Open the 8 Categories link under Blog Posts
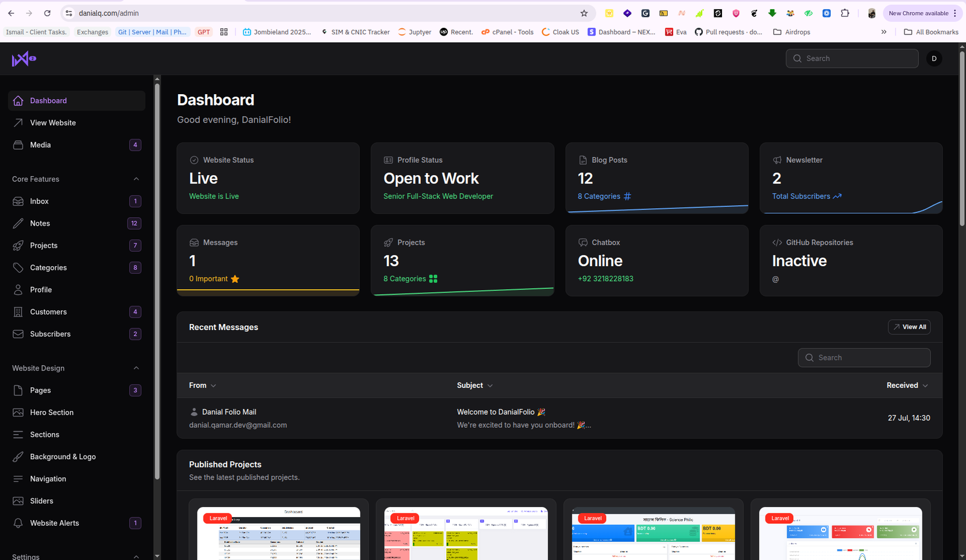The width and height of the screenshot is (966, 560). 604,196
